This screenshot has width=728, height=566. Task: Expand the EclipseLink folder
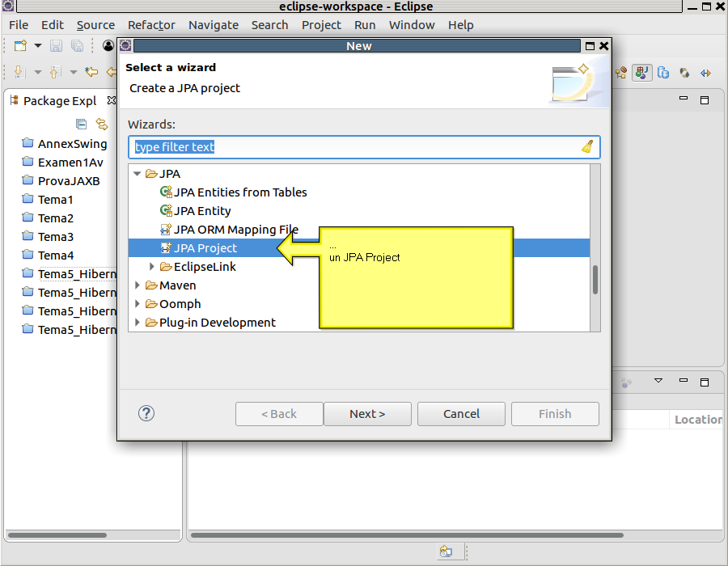pyautogui.click(x=151, y=266)
